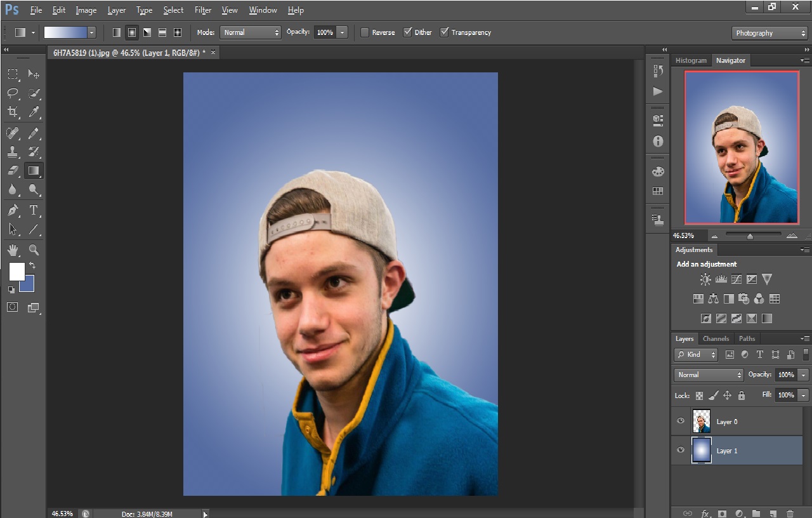Select the Line shape tool
Screen dimensions: 812x518
[34, 229]
